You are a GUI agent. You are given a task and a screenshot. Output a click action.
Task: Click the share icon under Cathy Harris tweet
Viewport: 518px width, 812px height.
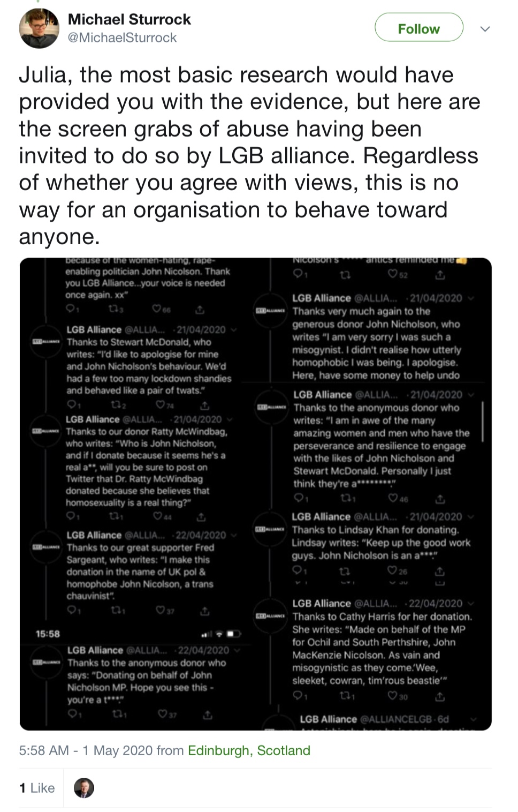point(439,696)
